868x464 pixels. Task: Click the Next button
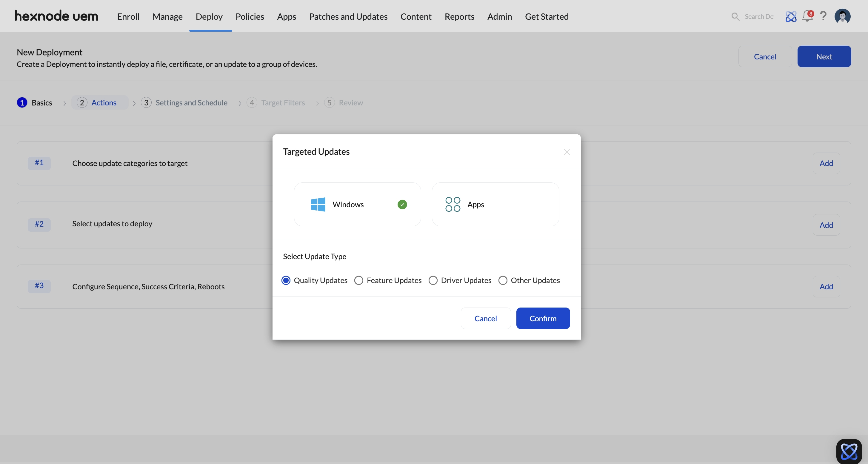pos(824,57)
